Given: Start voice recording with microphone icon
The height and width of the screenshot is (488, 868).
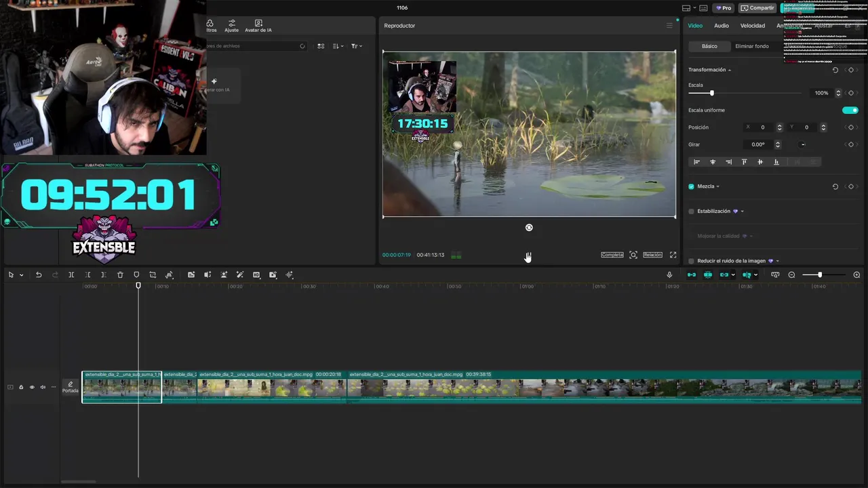Looking at the screenshot, I should 669,274.
